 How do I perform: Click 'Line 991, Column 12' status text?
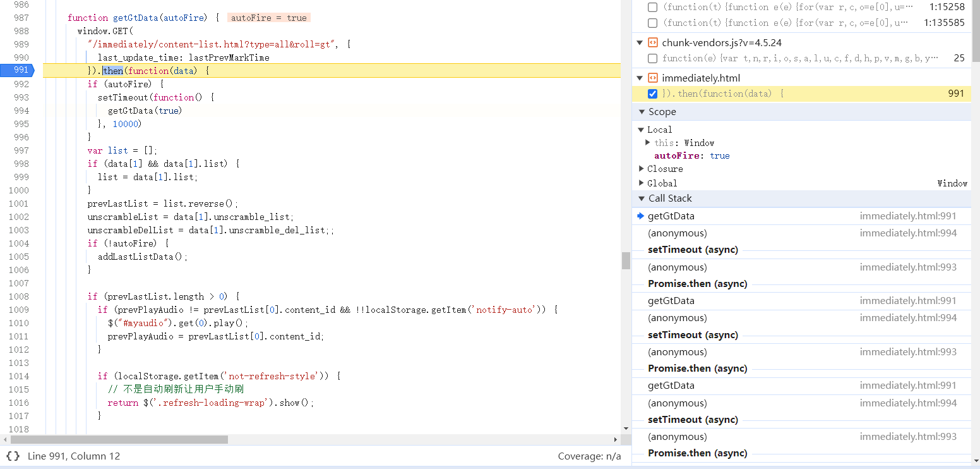click(74, 456)
